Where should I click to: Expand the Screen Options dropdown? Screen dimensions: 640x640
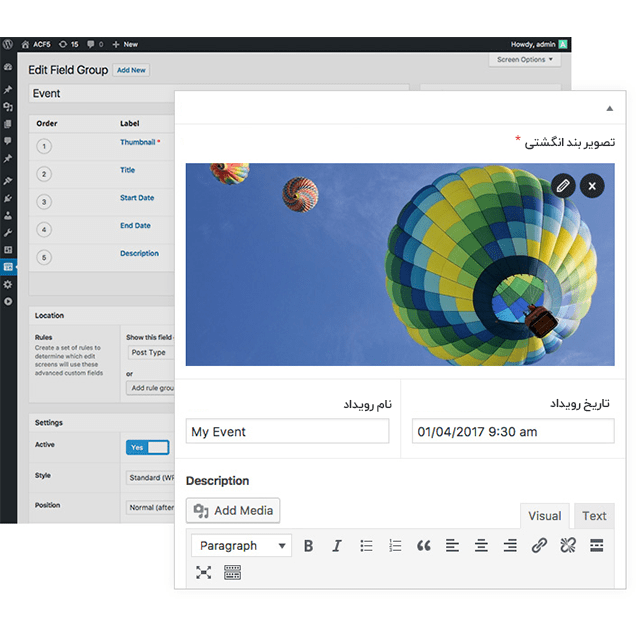(x=524, y=60)
